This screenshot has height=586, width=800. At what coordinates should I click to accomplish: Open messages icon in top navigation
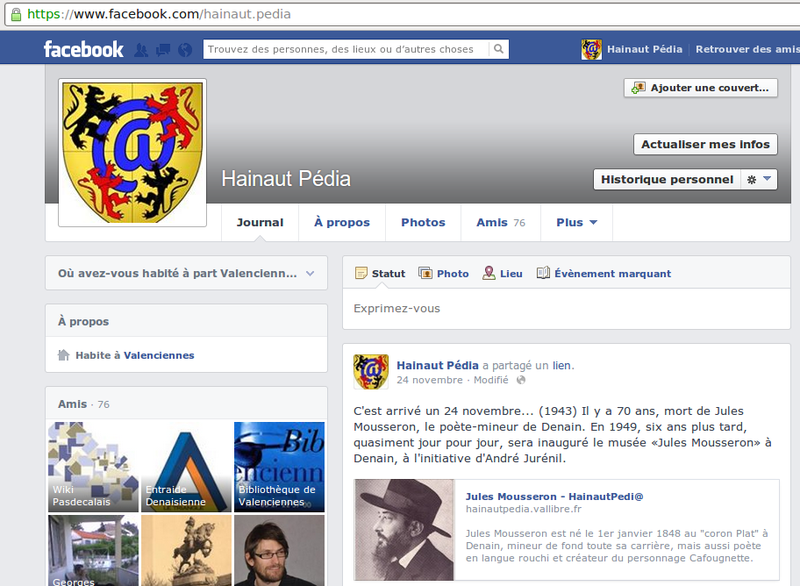(164, 48)
